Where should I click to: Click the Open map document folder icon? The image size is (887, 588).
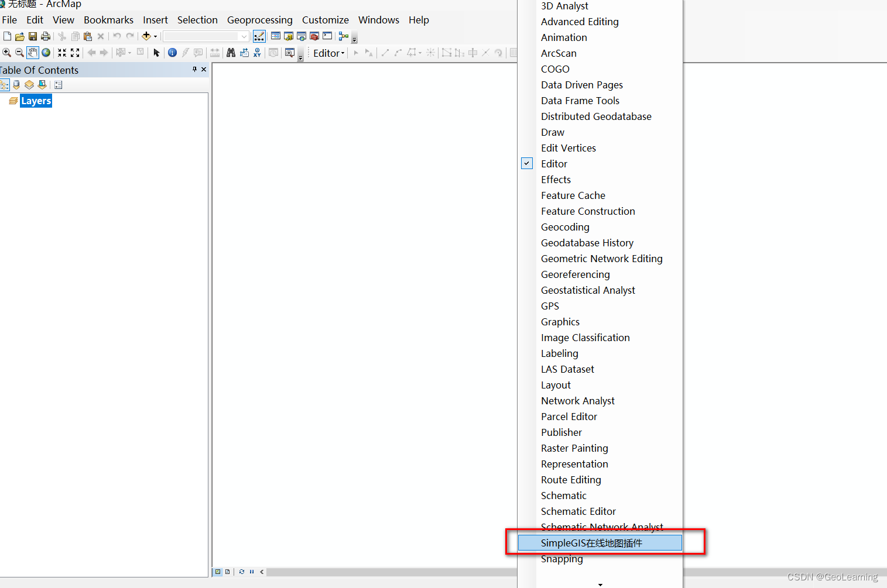19,36
